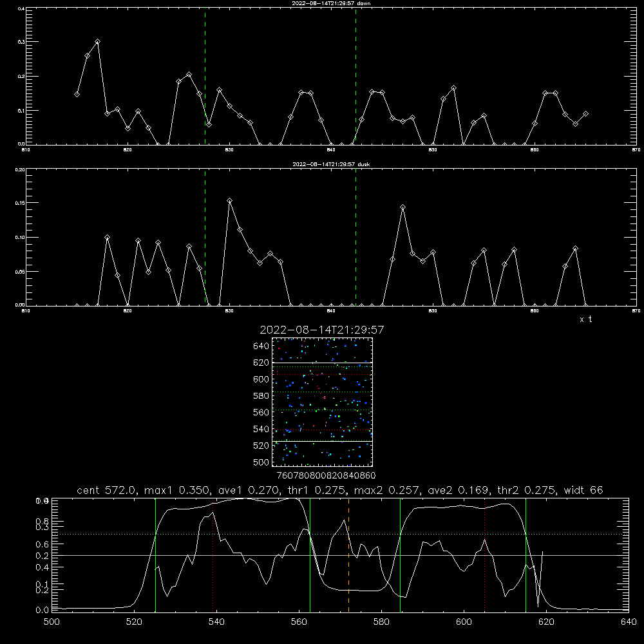Click the white solid line near 620 in scatter image
The width and height of the screenshot is (644, 644).
[323, 363]
